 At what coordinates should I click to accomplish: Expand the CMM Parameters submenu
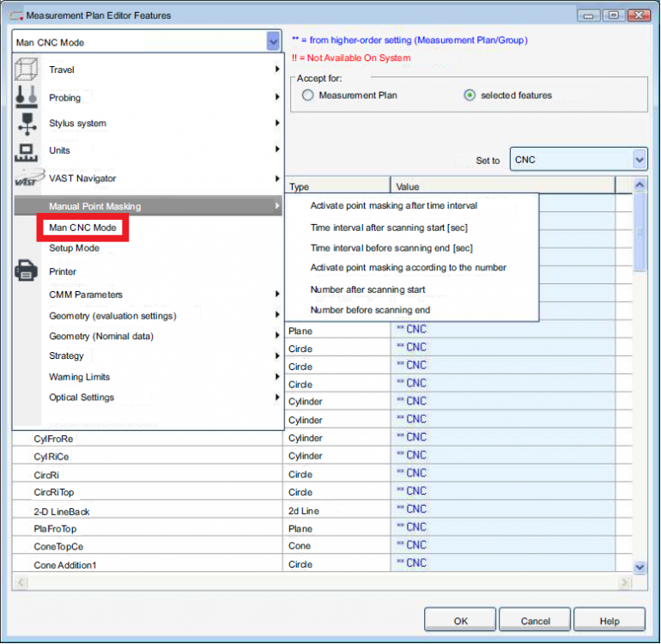click(x=276, y=294)
